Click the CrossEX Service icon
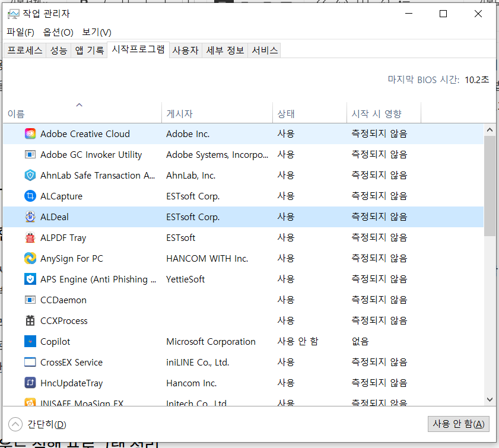Image resolution: width=499 pixels, height=448 pixels. [x=30, y=362]
